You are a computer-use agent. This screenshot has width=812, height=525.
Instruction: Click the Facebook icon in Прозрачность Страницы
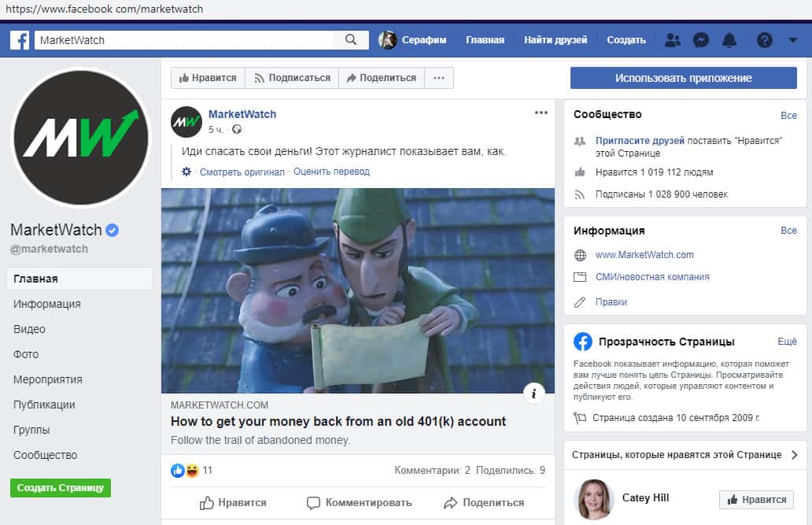(582, 342)
